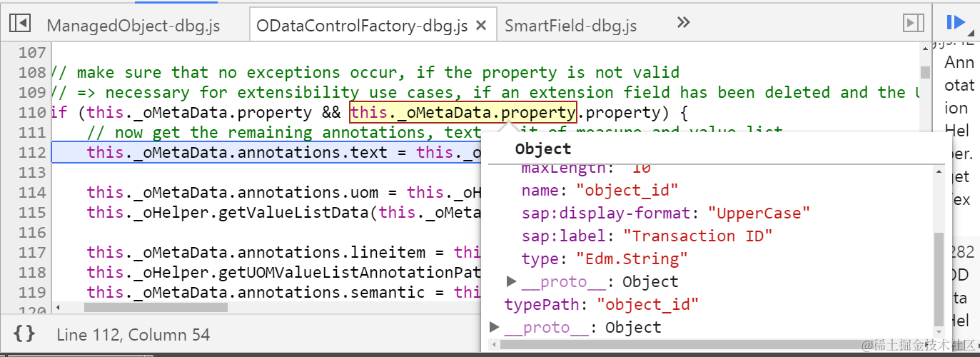This screenshot has height=357, width=980.
Task: Click line number 112 gutter
Action: point(32,152)
